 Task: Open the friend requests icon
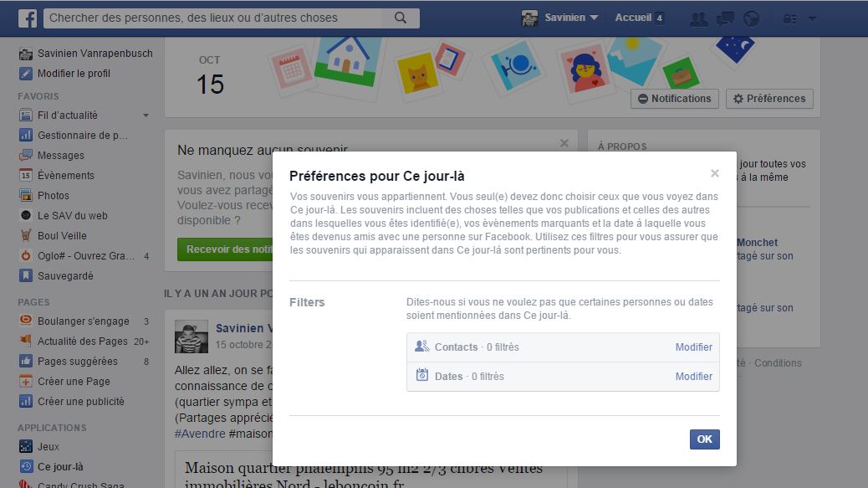coord(698,18)
